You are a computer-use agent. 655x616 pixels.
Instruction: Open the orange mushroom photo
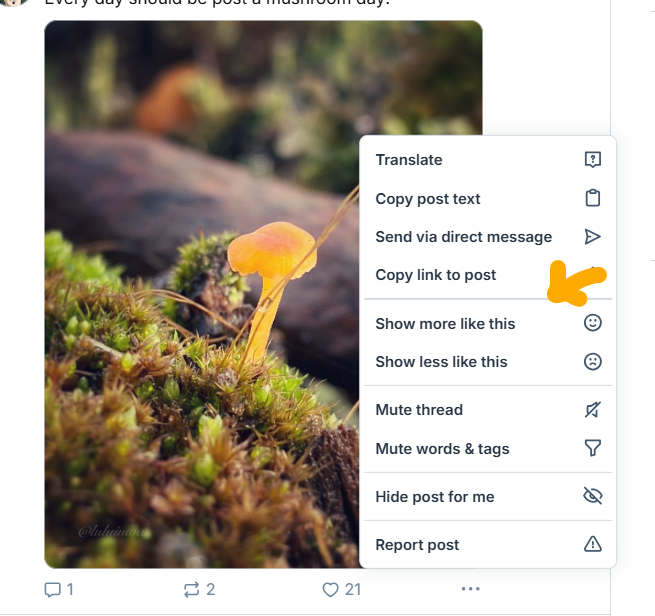coord(200,300)
